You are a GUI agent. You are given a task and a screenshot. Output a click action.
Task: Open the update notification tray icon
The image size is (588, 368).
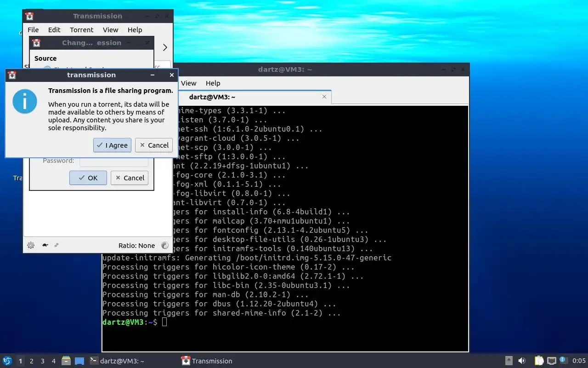pyautogui.click(x=564, y=361)
